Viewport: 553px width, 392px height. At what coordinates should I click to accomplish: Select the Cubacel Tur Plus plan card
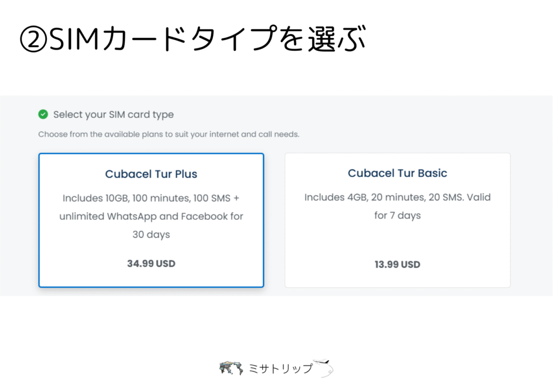(x=151, y=220)
